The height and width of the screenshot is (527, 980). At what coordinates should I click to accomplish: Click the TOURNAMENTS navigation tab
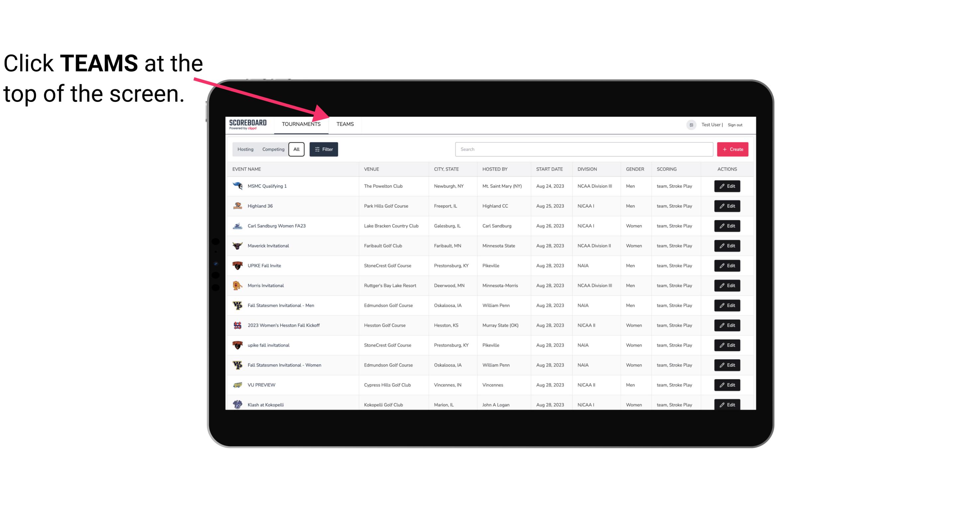click(x=301, y=124)
